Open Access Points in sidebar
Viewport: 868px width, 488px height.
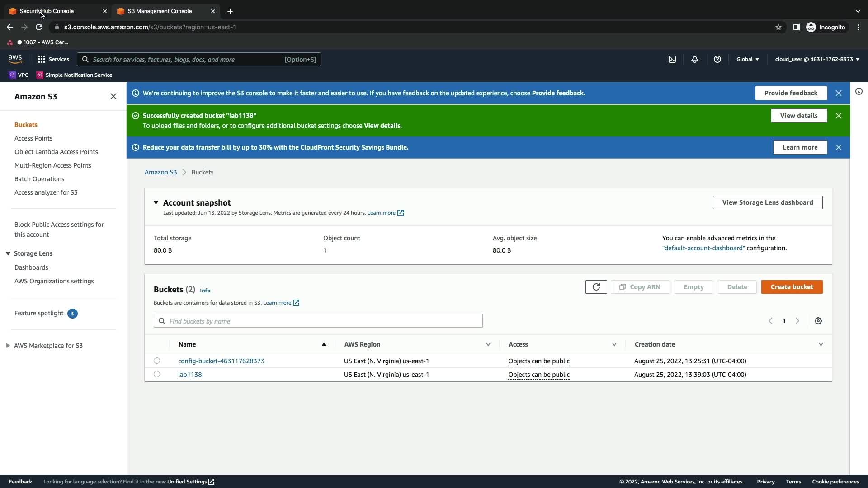(x=33, y=138)
